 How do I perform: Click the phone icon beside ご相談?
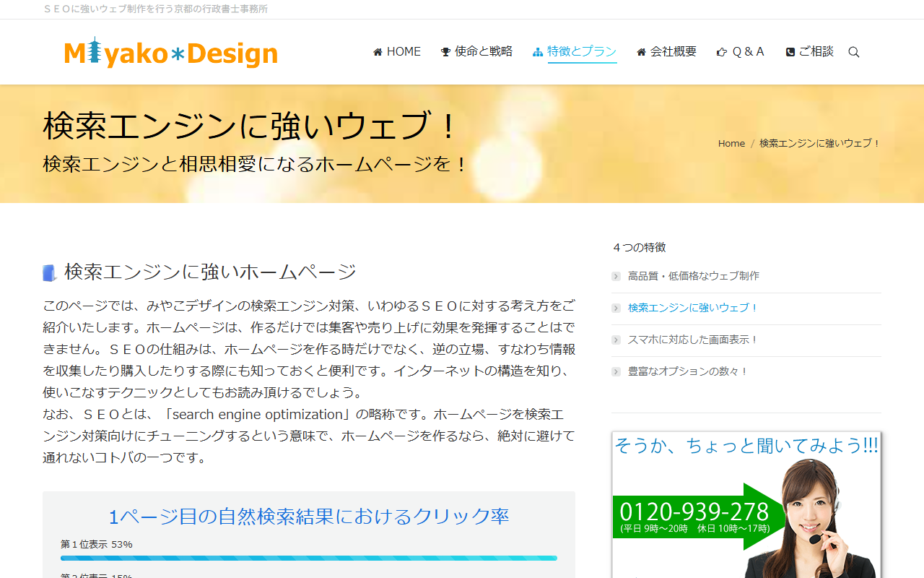pos(790,51)
